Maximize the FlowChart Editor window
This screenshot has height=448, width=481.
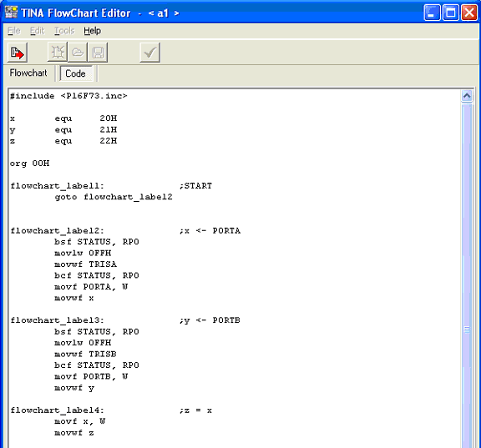pyautogui.click(x=450, y=13)
